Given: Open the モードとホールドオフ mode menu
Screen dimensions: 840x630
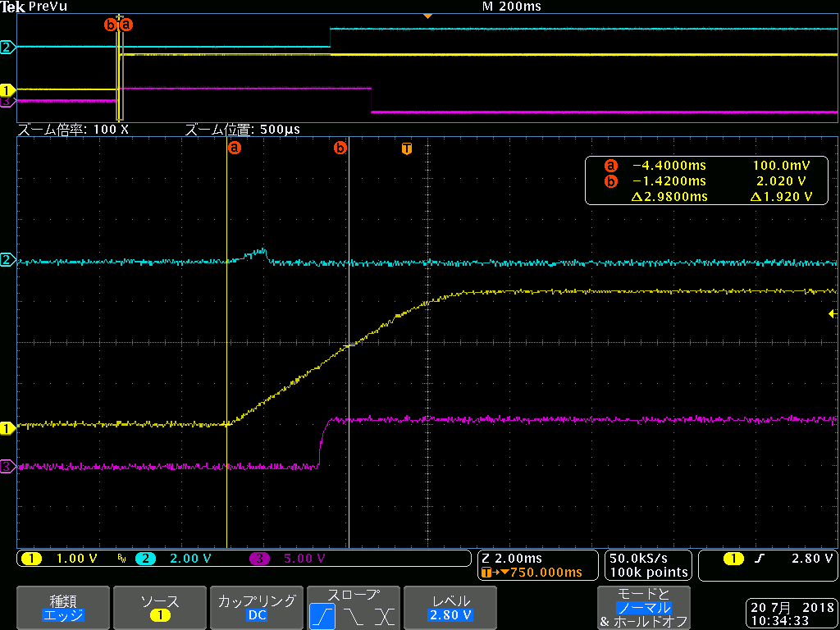Looking at the screenshot, I should (x=643, y=608).
